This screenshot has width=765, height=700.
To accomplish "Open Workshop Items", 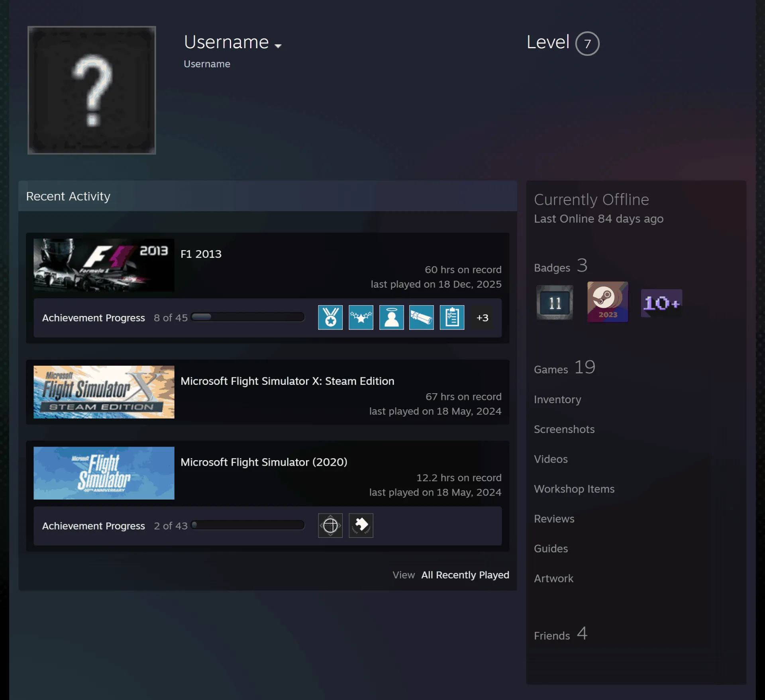I will click(x=574, y=489).
